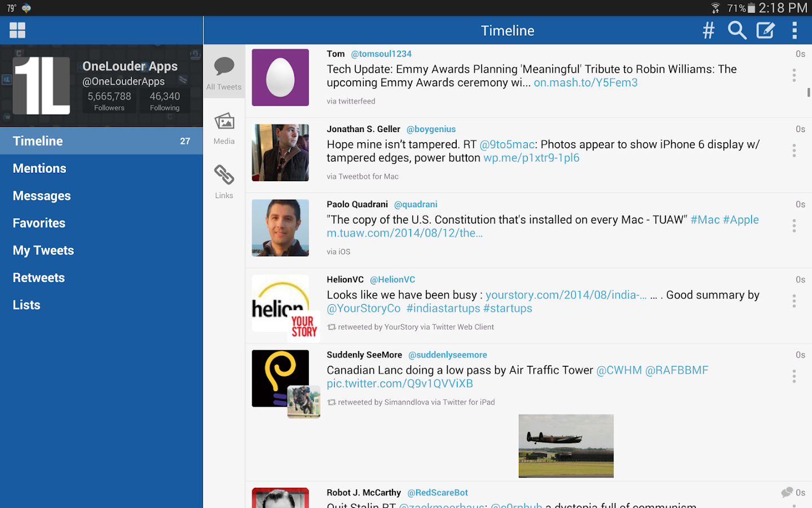The image size is (812, 508).
Task: Select the Links filter
Action: (x=224, y=182)
